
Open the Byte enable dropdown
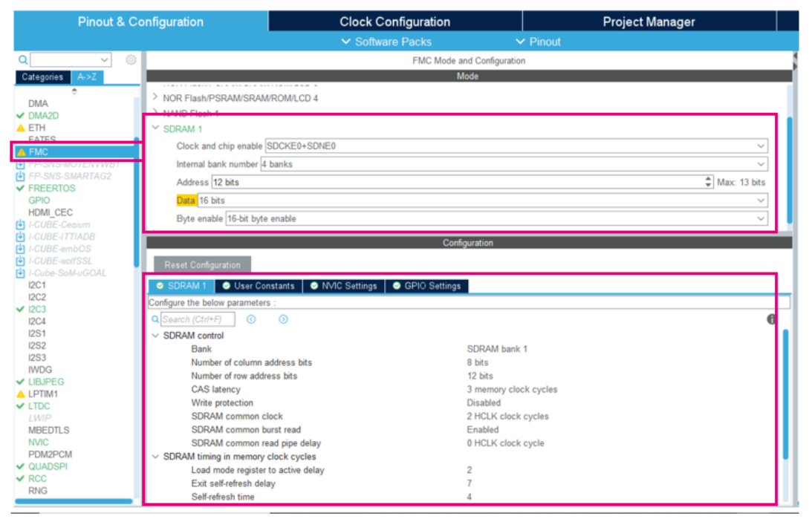click(x=760, y=219)
